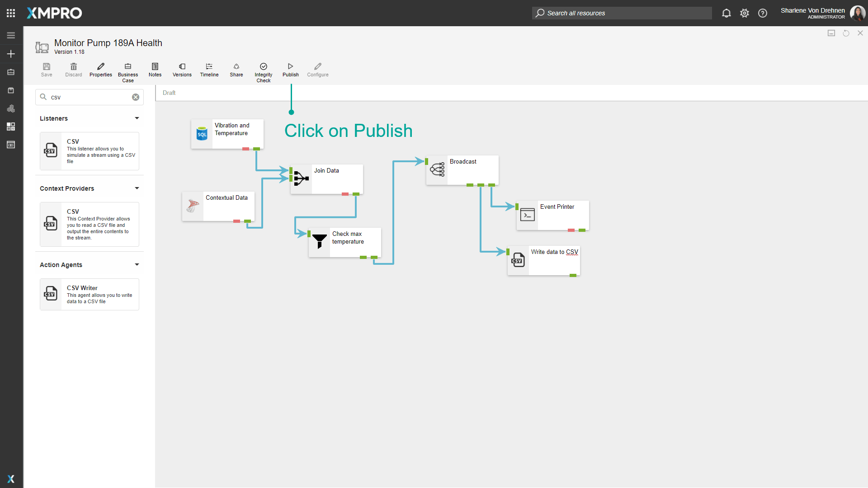Open the Versions panel
This screenshot has height=488, width=868.
pyautogui.click(x=182, y=70)
